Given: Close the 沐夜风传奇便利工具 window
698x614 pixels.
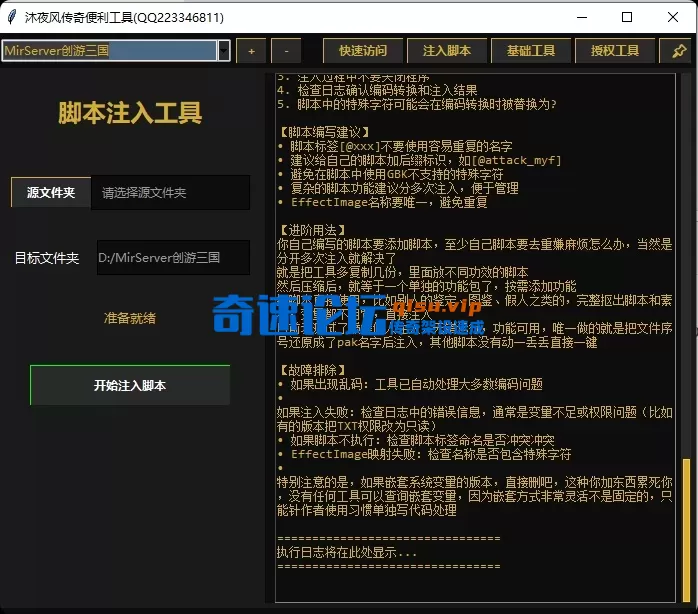Looking at the screenshot, I should (673, 17).
